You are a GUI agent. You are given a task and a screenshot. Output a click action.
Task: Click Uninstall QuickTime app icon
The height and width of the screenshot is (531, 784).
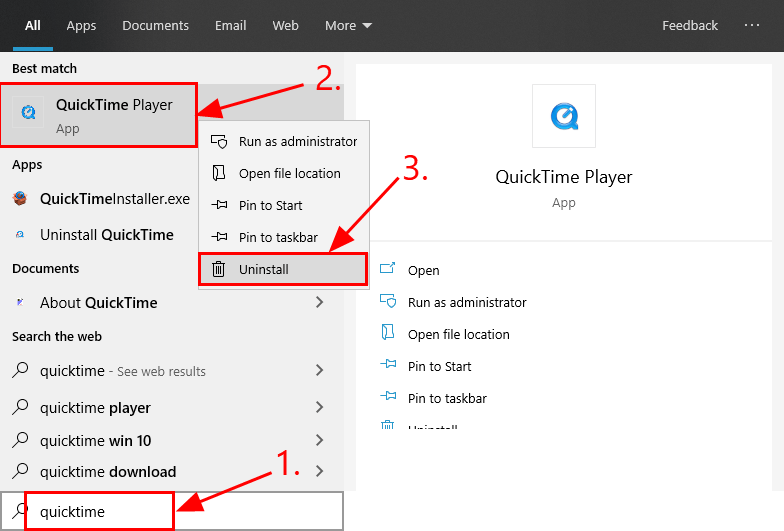click(20, 234)
